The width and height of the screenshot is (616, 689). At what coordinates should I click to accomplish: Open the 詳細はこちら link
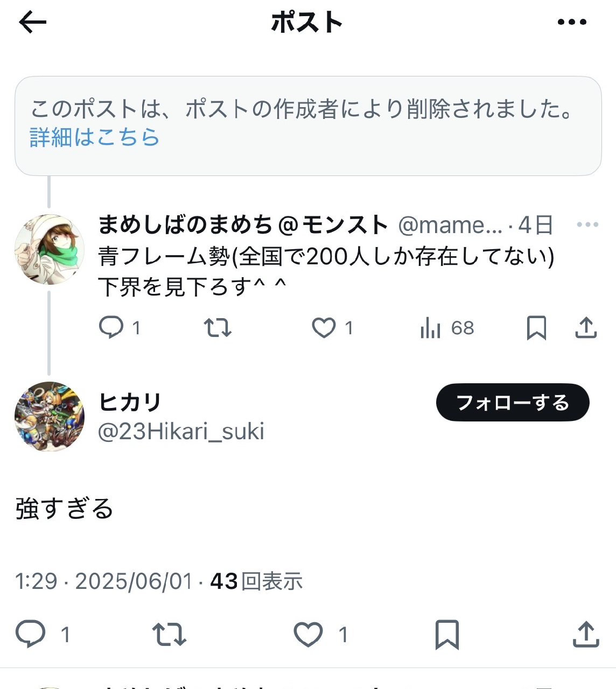point(95,137)
